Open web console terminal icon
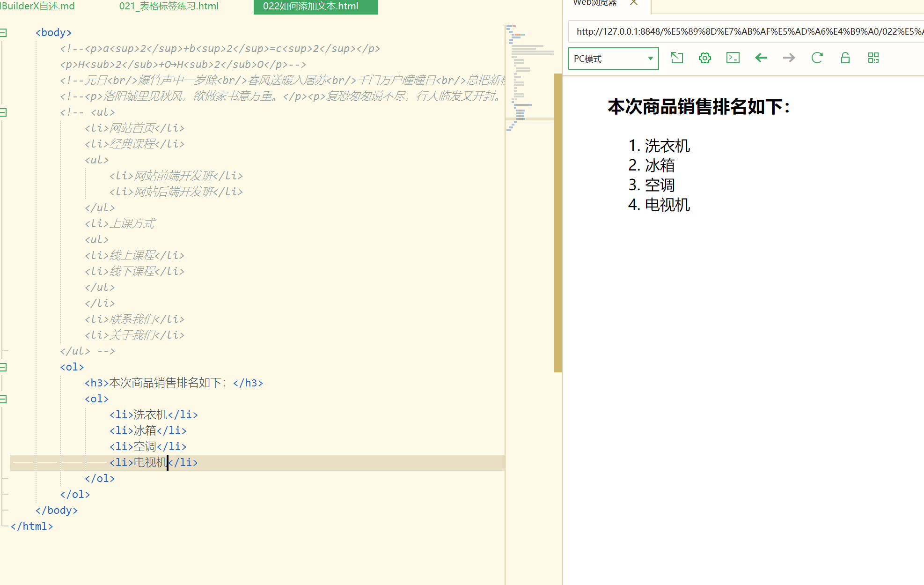 [733, 58]
